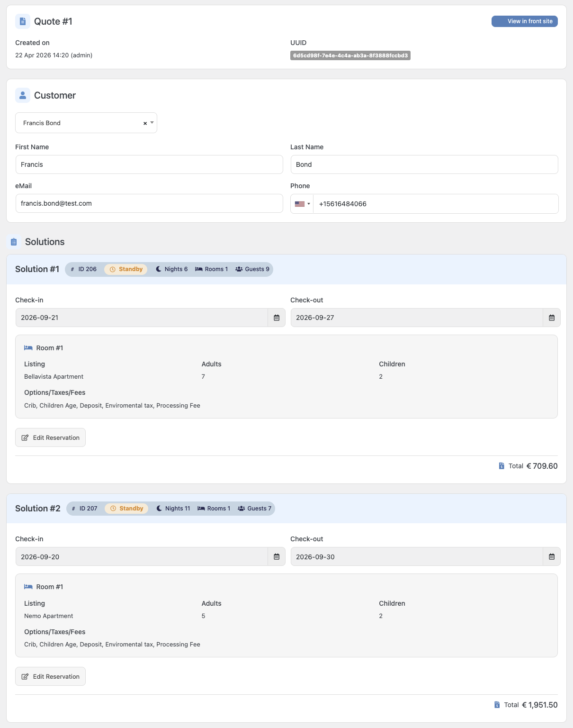Clear the Francis Bond customer selection
This screenshot has height=728, width=573.
tap(145, 123)
